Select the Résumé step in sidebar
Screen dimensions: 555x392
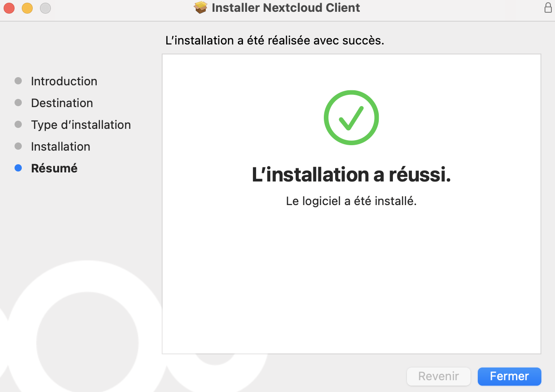pyautogui.click(x=54, y=168)
